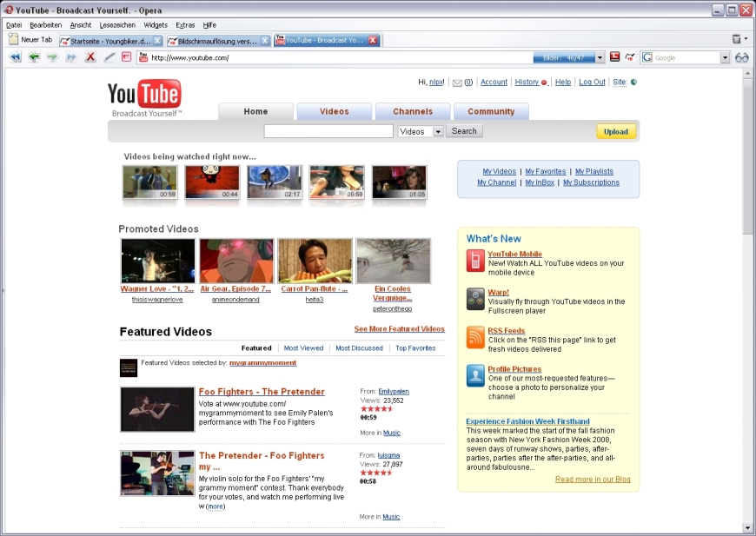Go forward with the green forward arrow
Screen dimensions: 756x536
click(52, 57)
